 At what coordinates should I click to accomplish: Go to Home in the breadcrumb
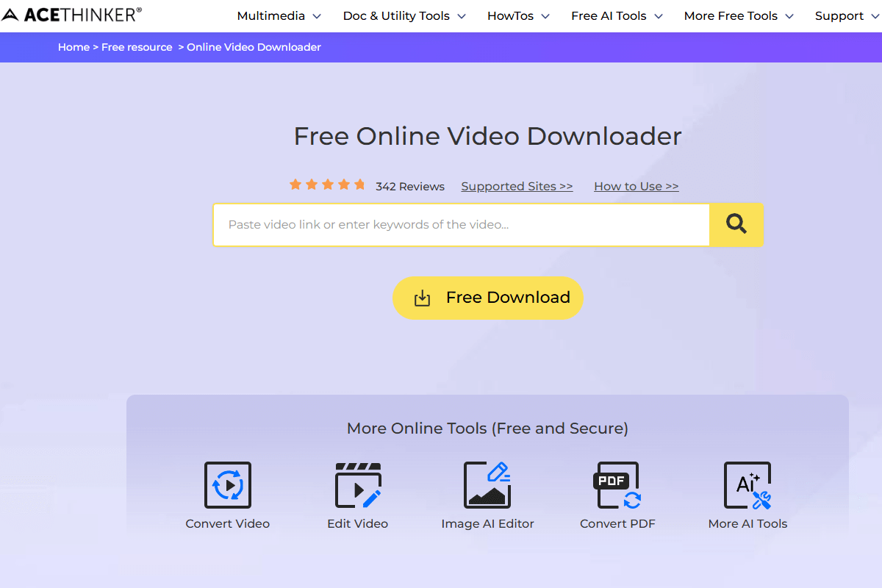click(73, 47)
